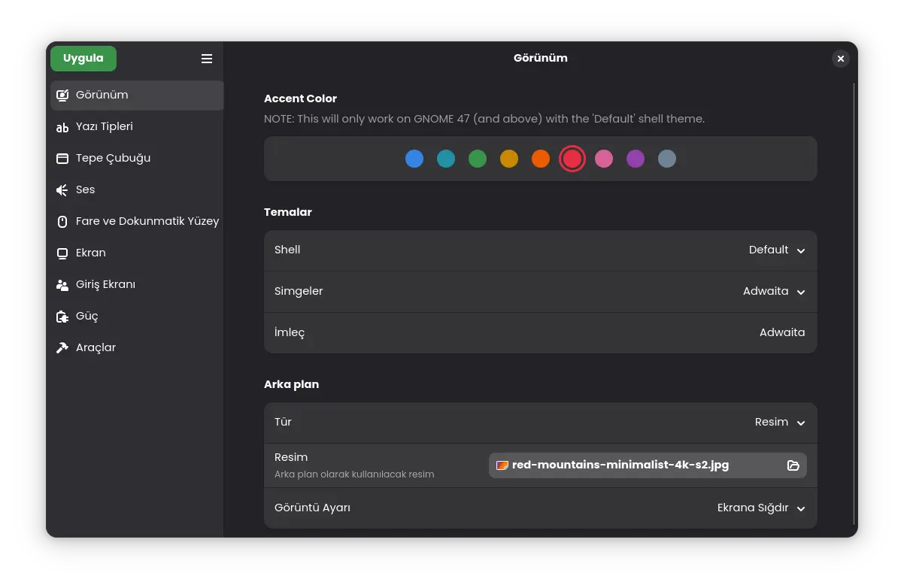Click image thumbnail icon beside red-mountains filename

502,465
